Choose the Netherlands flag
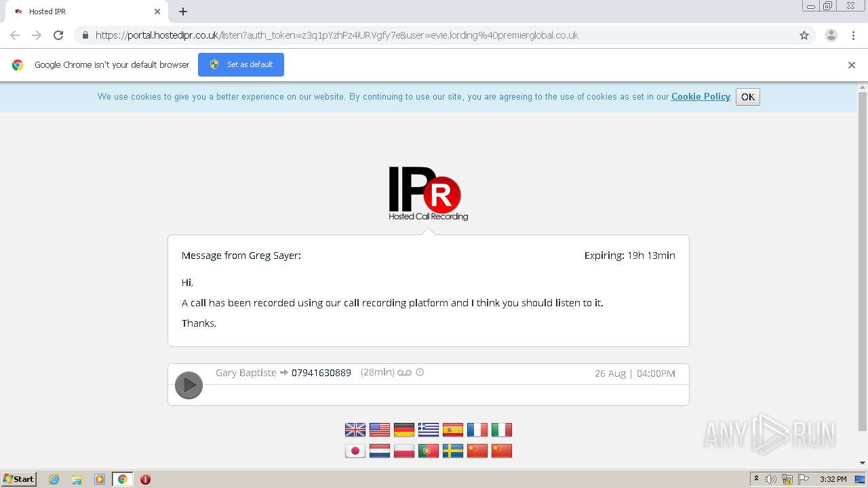 click(x=380, y=451)
